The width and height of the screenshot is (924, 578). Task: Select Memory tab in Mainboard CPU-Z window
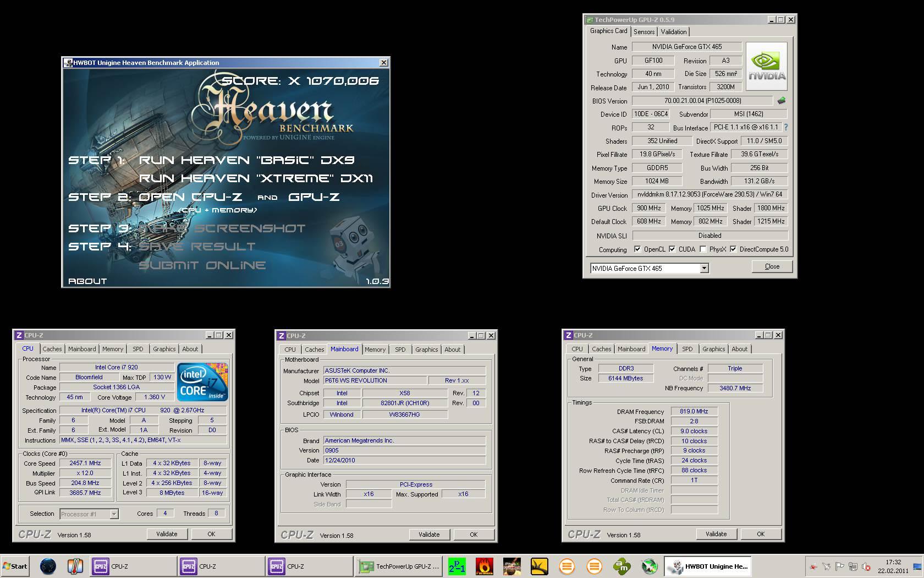pyautogui.click(x=375, y=350)
